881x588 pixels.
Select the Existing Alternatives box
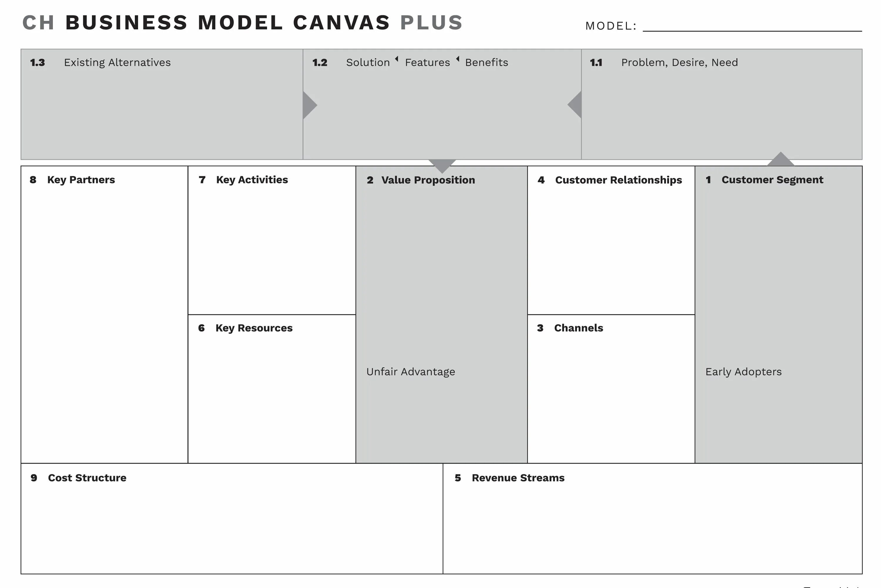click(162, 104)
